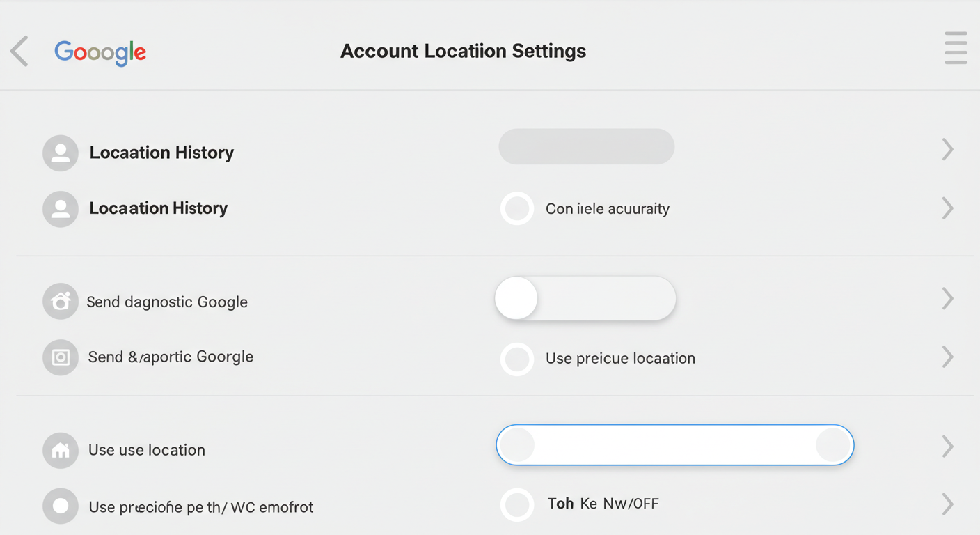Image resolution: width=980 pixels, height=535 pixels.
Task: Select the second Locaation History person icon
Action: [x=61, y=208]
